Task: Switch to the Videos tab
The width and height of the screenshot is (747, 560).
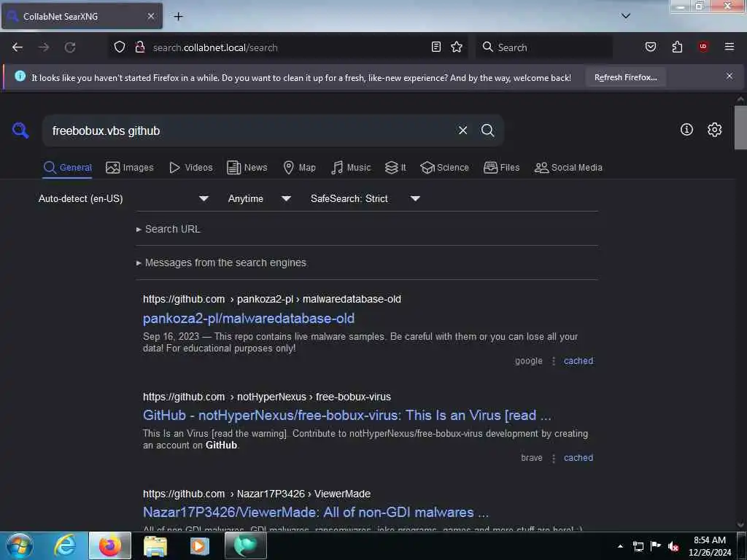Action: [190, 168]
